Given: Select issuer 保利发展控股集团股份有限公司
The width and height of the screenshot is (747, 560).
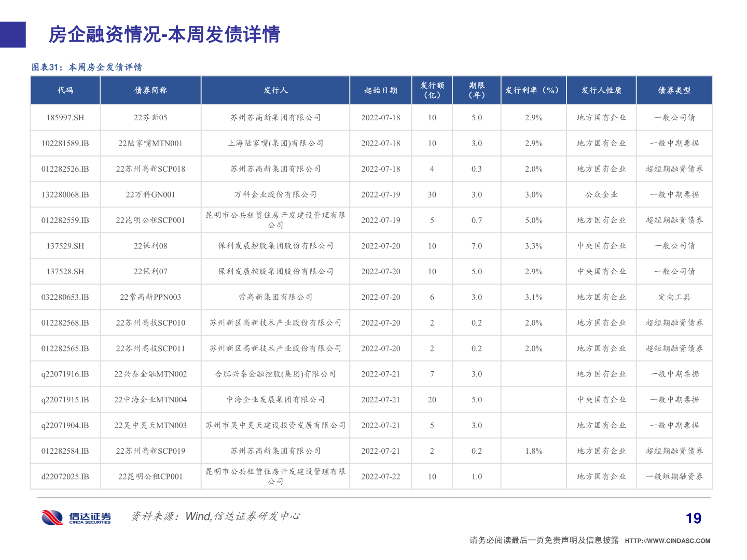Looking at the screenshot, I should pyautogui.click(x=275, y=245).
